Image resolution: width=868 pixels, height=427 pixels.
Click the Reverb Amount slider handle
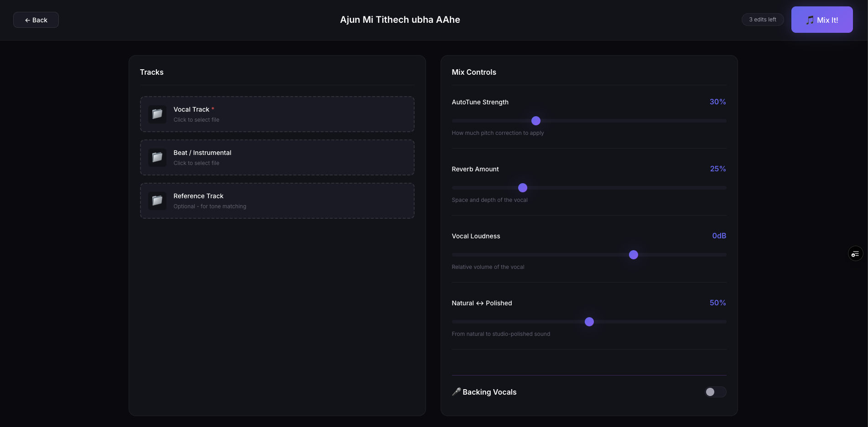point(523,188)
